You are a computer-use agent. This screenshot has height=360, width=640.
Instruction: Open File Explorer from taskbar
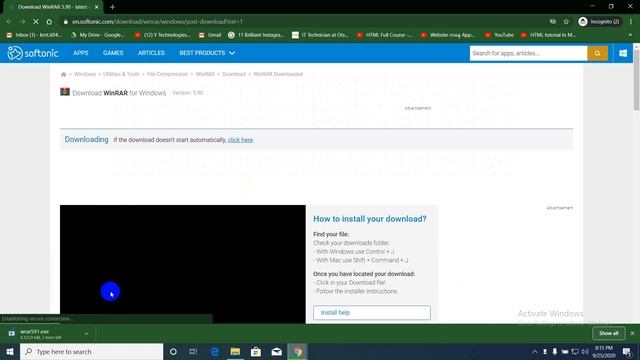click(235, 351)
